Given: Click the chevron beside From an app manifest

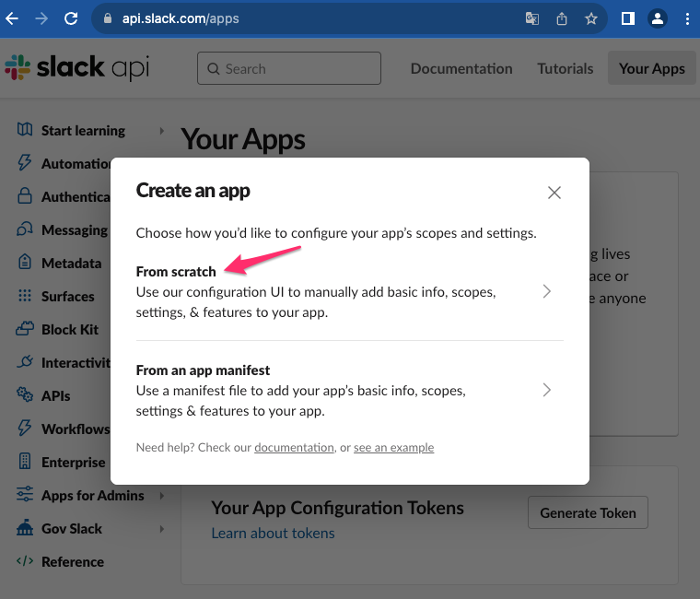Looking at the screenshot, I should pyautogui.click(x=546, y=390).
